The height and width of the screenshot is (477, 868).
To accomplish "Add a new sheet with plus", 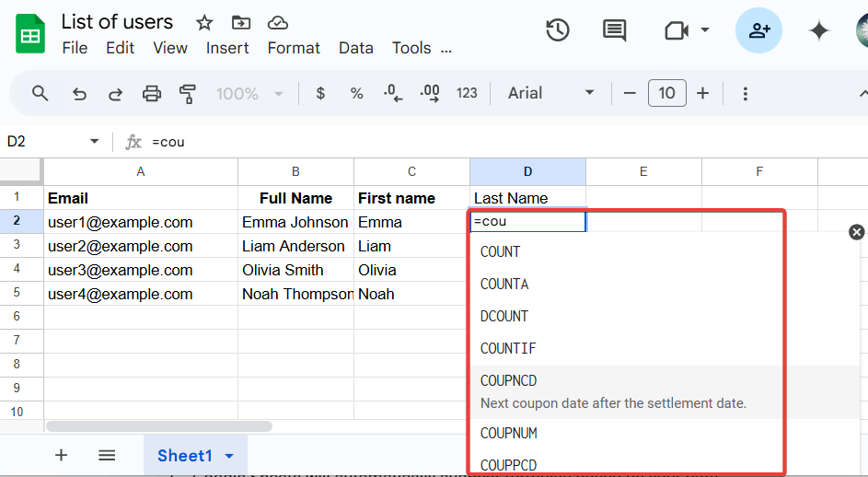I will (61, 456).
